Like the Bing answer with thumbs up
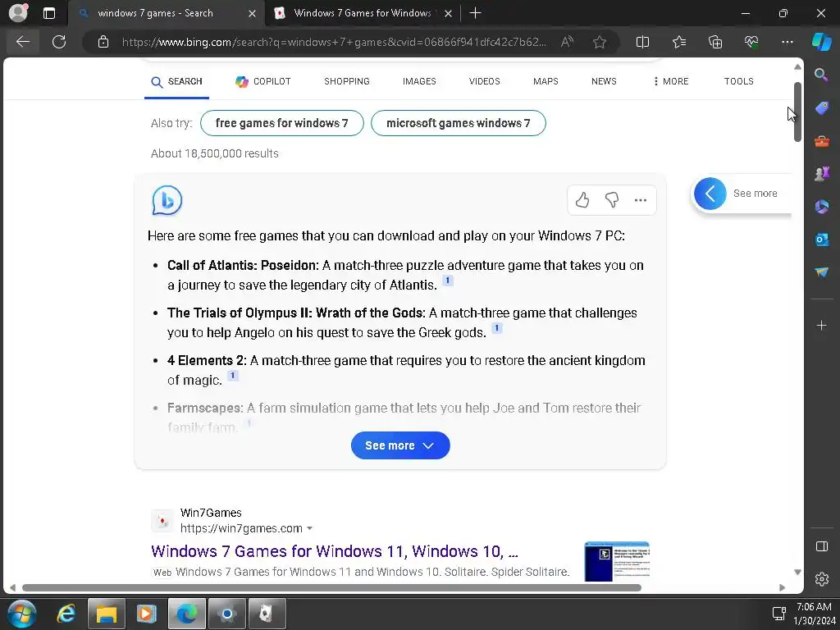 click(582, 200)
